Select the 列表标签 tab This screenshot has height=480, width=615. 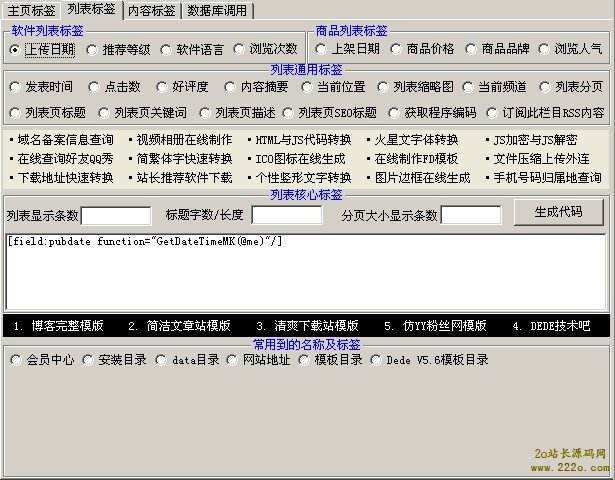91,9
